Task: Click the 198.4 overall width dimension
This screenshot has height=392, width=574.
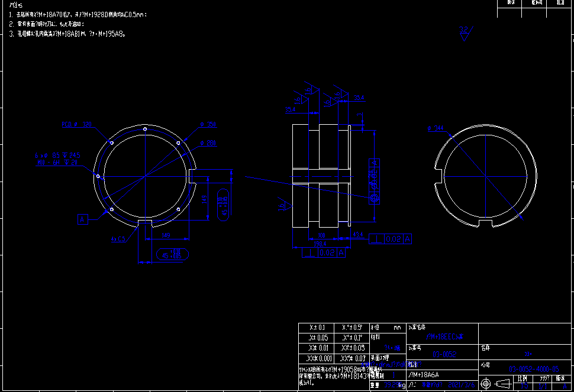Action: pyautogui.click(x=321, y=243)
